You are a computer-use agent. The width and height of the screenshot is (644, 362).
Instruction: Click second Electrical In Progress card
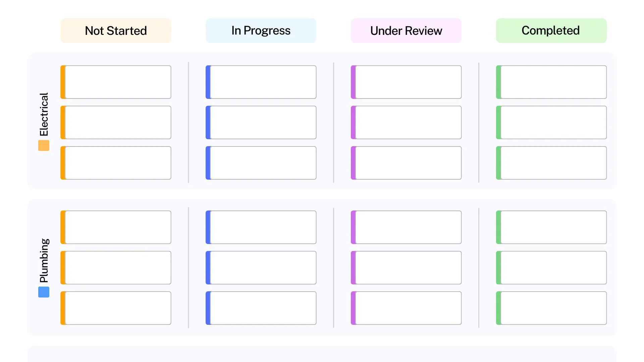coord(261,122)
